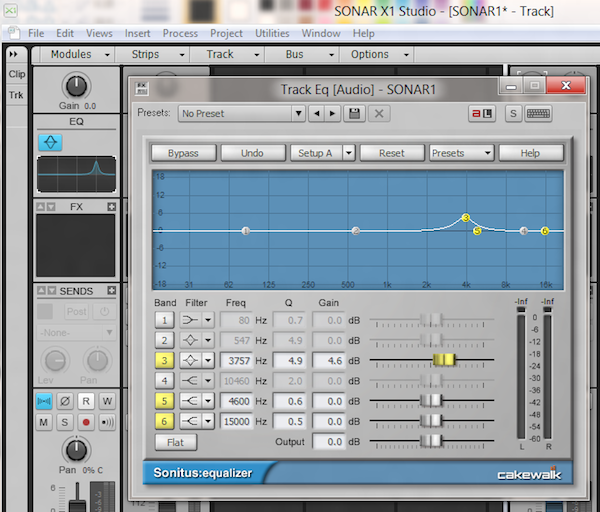Click the inspector Pan knob
Image resolution: width=600 pixels, height=512 pixels.
tap(76, 450)
